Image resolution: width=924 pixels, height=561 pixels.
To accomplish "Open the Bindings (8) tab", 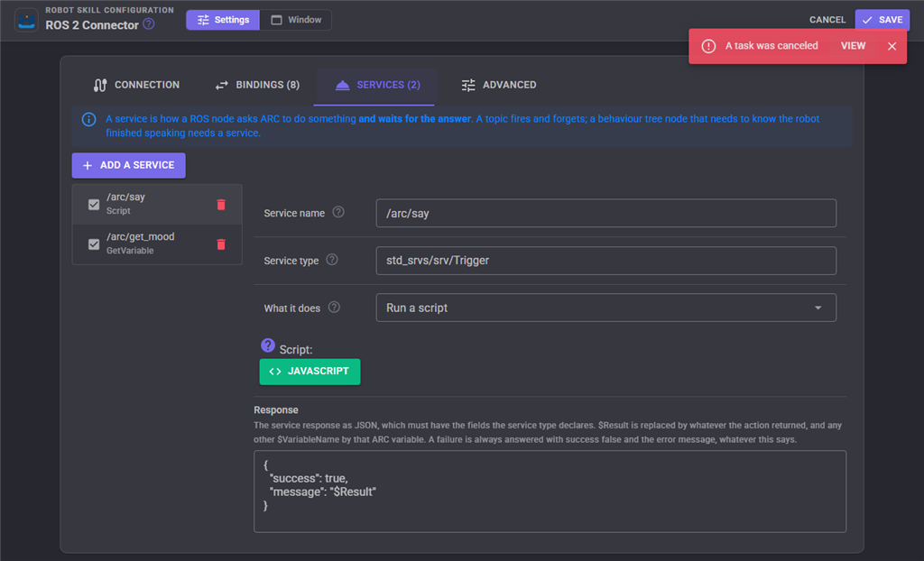I will pos(257,85).
